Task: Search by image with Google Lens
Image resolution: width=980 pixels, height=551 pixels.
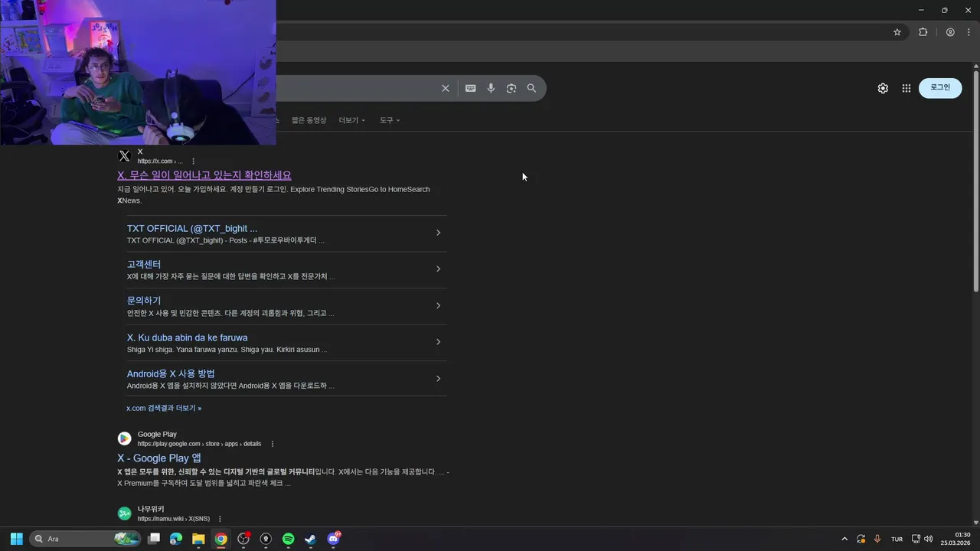Action: [x=511, y=88]
